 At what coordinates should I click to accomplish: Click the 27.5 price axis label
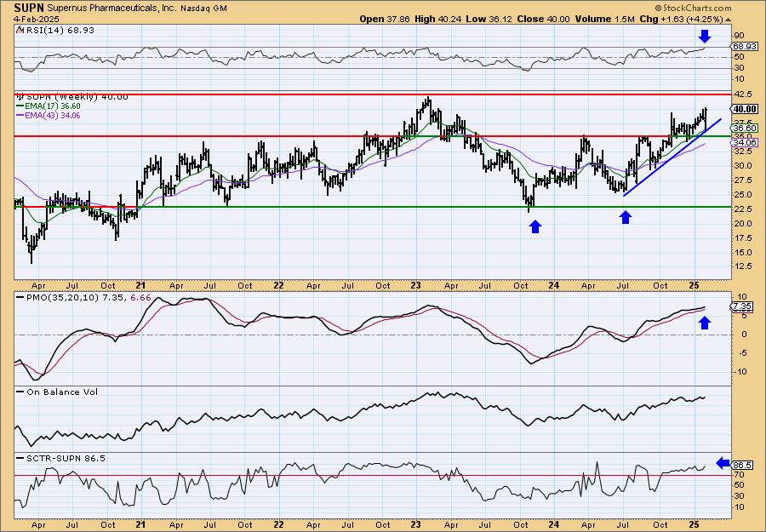tap(742, 180)
